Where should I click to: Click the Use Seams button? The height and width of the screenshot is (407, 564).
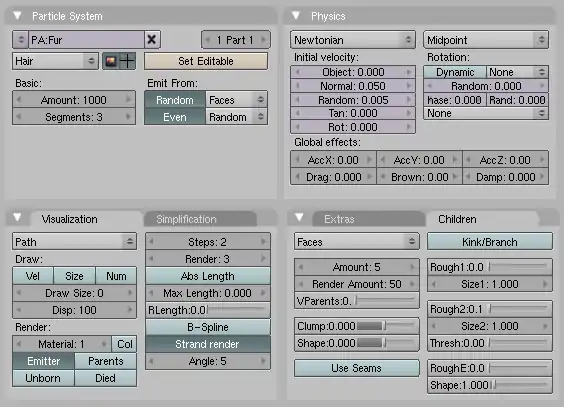point(356,368)
